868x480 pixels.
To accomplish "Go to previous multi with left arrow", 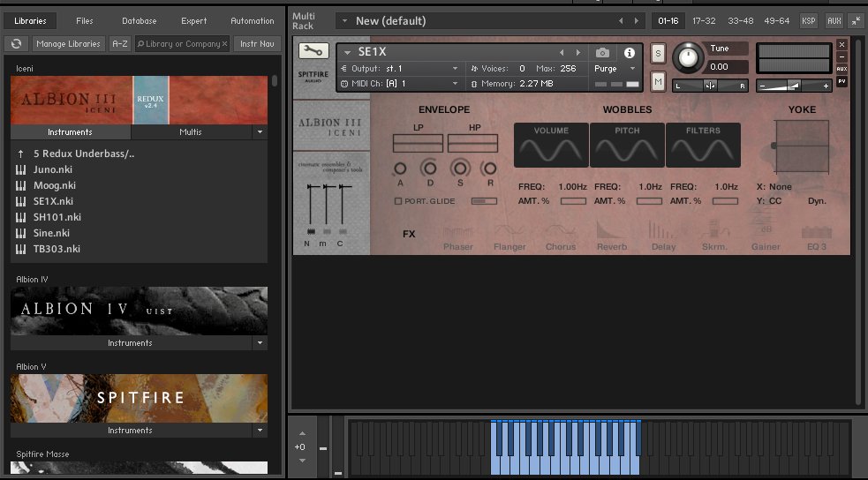I will point(621,21).
